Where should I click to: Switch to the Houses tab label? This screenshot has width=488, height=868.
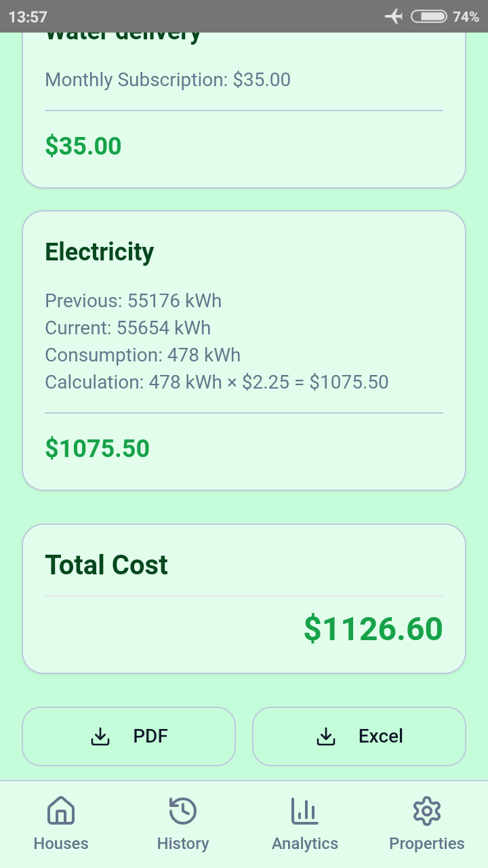[61, 844]
